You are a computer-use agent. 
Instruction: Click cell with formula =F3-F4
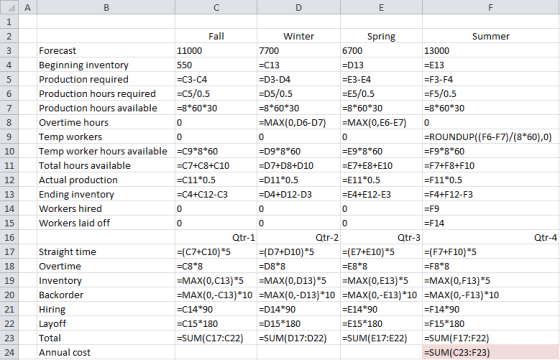click(x=491, y=79)
